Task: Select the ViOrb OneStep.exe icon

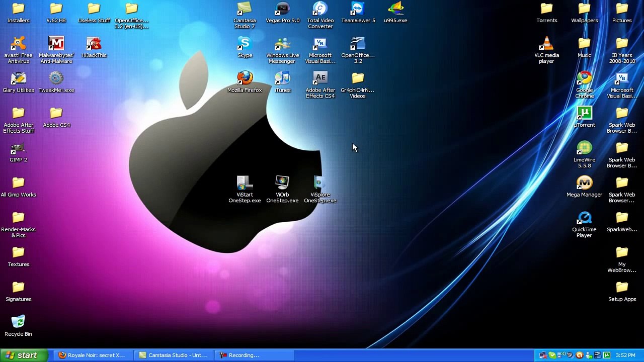Action: click(x=282, y=190)
